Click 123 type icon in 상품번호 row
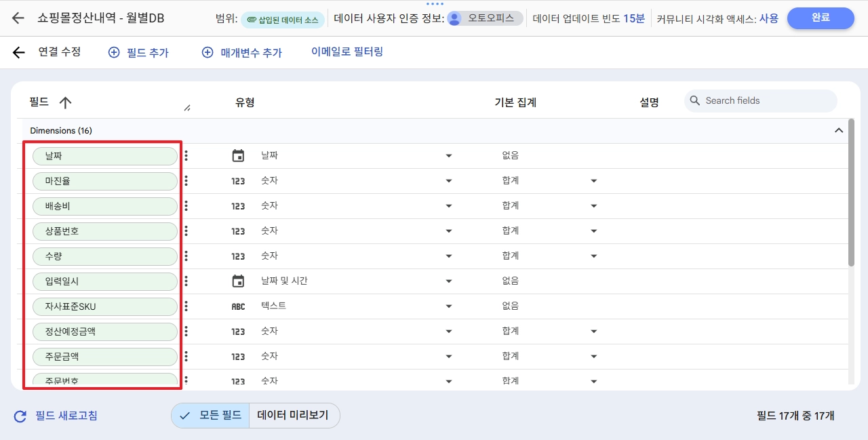The width and height of the screenshot is (868, 440). [x=238, y=231]
